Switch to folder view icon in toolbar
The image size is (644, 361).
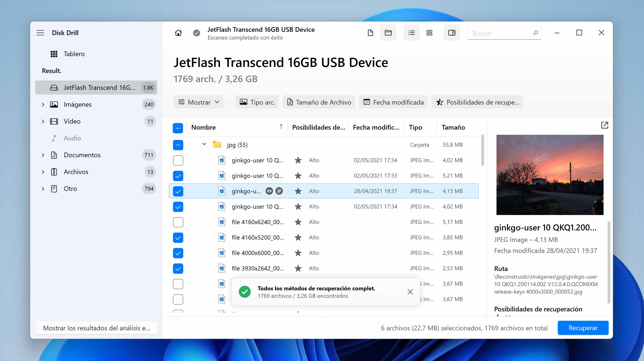pyautogui.click(x=388, y=33)
